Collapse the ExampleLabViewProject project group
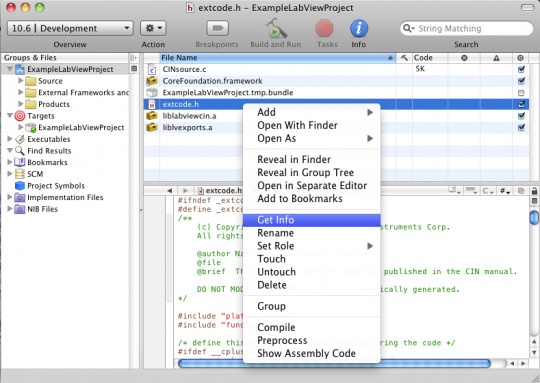This screenshot has width=540, height=383. tap(10, 69)
